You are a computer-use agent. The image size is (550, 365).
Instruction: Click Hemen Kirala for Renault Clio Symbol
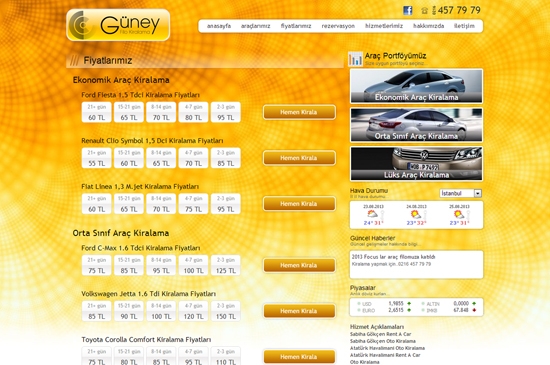click(x=299, y=158)
